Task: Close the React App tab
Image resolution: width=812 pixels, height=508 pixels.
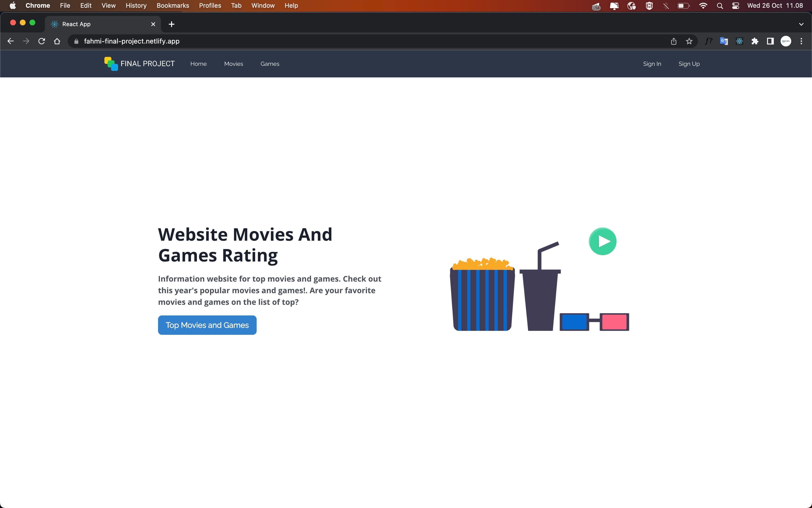Action: click(153, 24)
